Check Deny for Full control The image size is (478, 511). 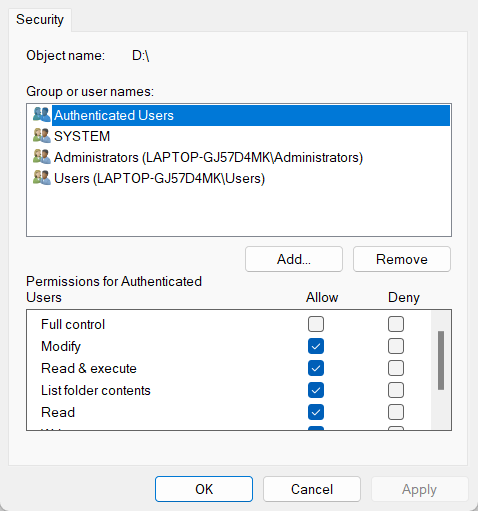point(396,324)
